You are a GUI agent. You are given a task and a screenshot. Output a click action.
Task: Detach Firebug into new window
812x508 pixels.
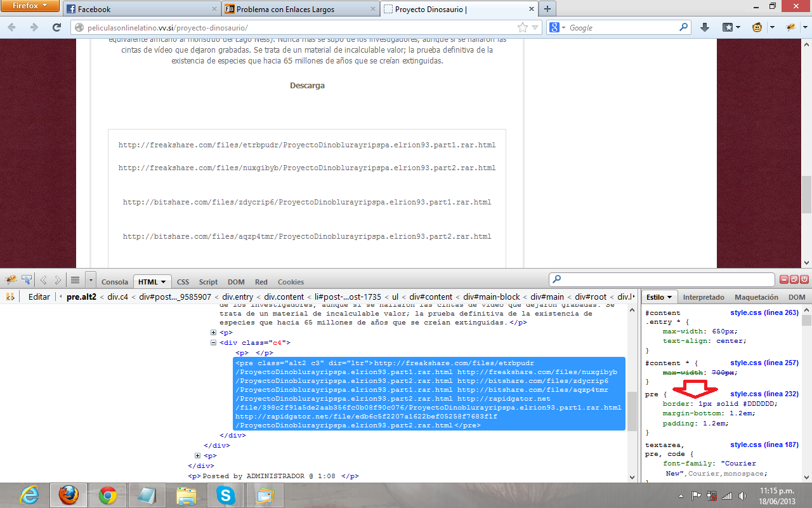[794, 279]
